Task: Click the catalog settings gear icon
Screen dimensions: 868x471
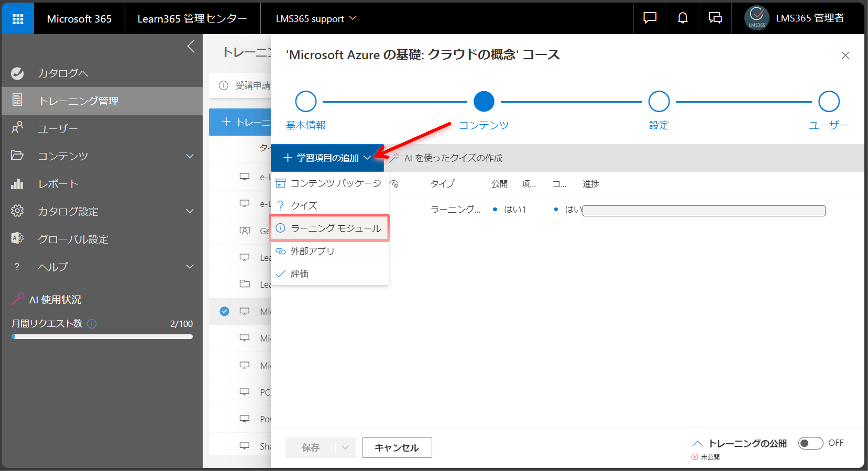Action: 17,211
